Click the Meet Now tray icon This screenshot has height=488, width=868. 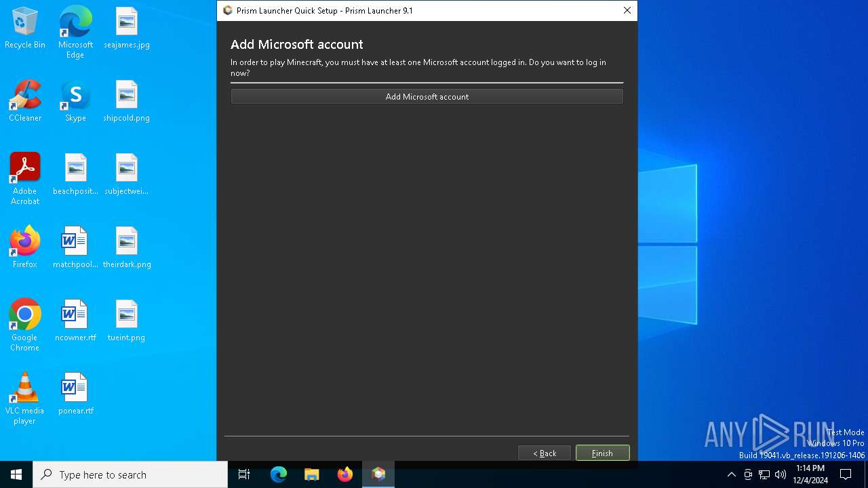click(748, 474)
